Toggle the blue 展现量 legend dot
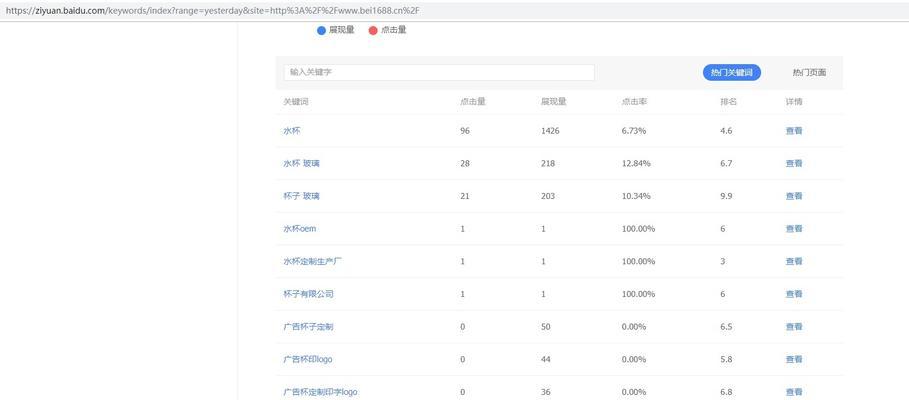 (x=321, y=30)
